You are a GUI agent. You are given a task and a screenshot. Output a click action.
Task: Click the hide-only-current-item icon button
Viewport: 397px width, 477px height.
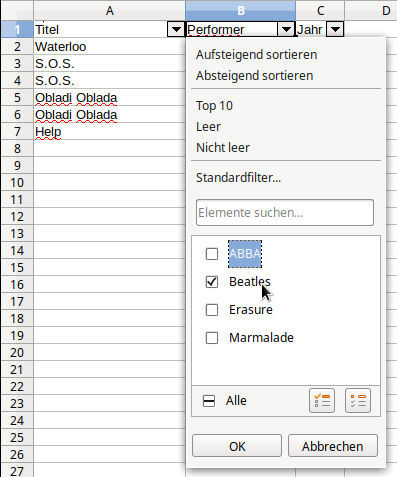point(358,400)
